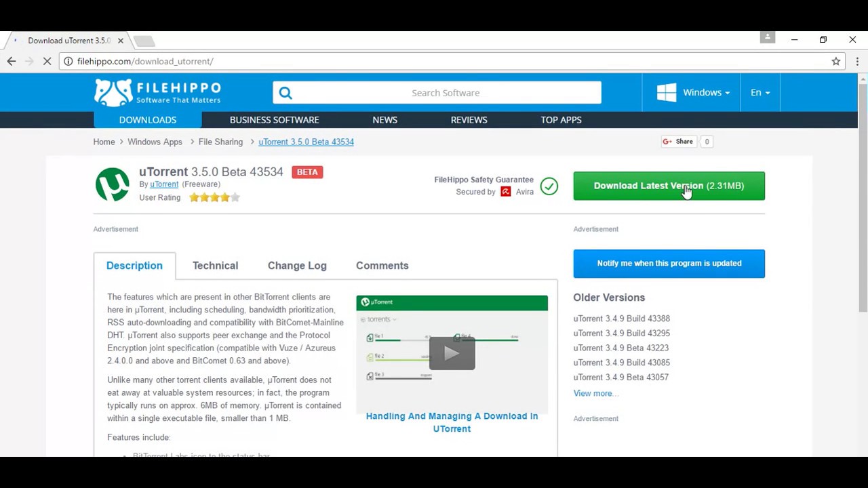Switch to the Technical tab
This screenshot has height=488, width=868.
pyautogui.click(x=215, y=266)
